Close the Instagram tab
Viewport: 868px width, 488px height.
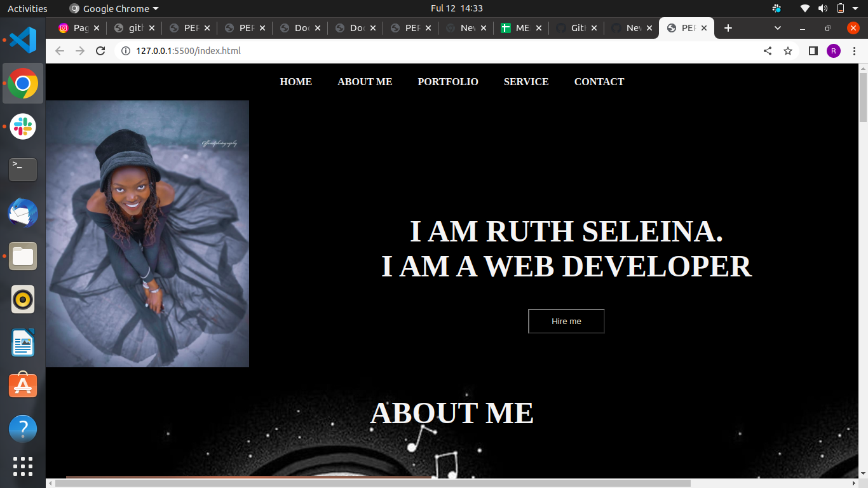pos(97,28)
